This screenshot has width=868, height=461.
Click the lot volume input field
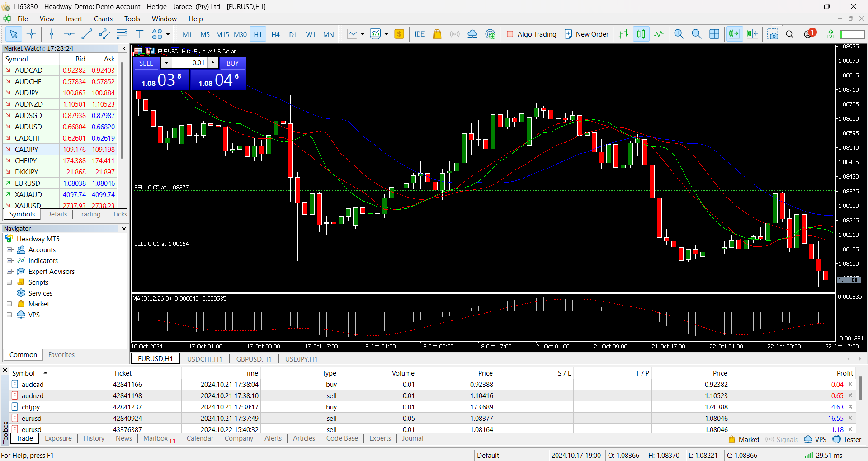190,63
